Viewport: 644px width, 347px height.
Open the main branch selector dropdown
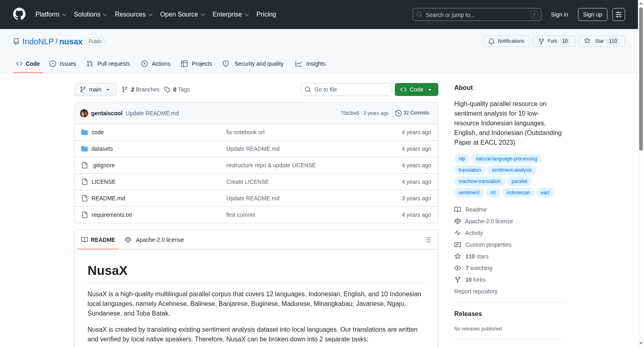[95, 89]
